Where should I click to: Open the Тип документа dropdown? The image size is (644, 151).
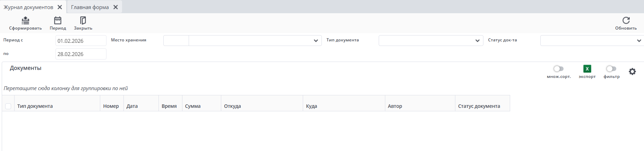pos(477,41)
